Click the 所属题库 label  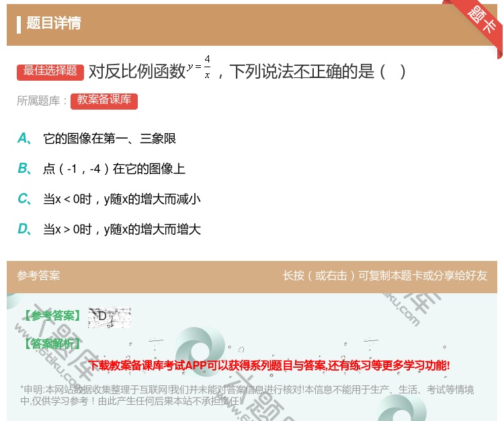(42, 101)
